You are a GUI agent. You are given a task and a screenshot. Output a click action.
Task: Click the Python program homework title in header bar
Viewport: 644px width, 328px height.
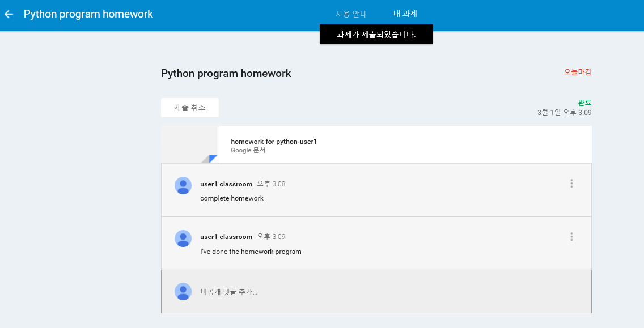[88, 14]
